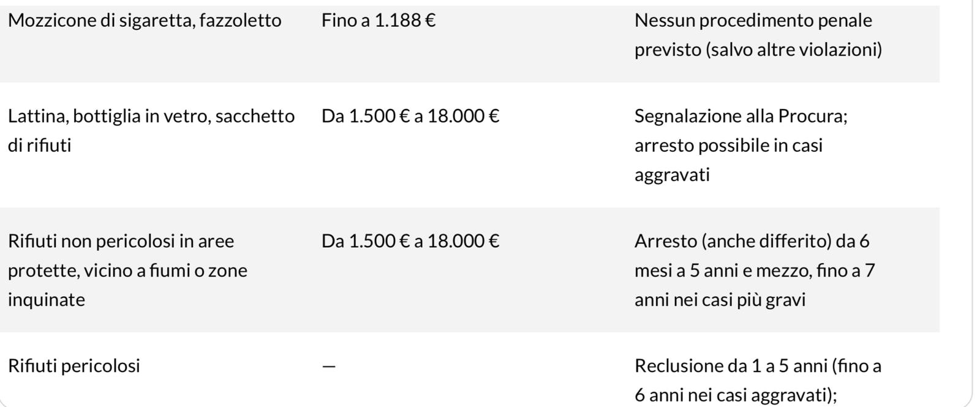Click the dash in Rifiuti pericolosi row
This screenshot has width=980, height=407.
point(329,366)
